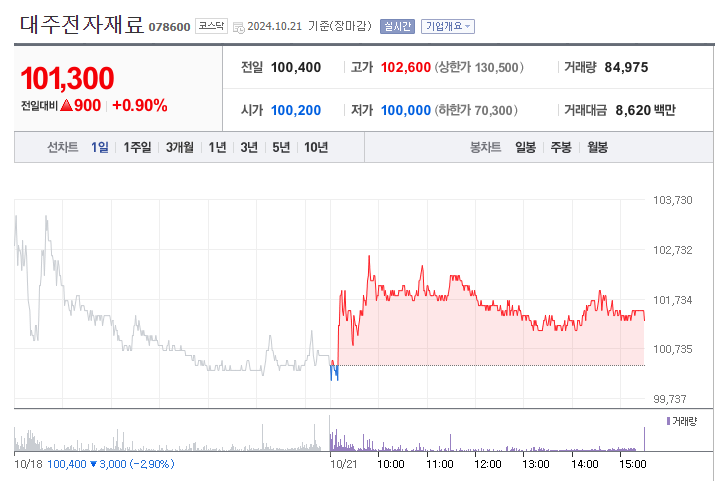Image resolution: width=715 pixels, height=481 pixels.
Task: Click the red up-triangle change icon
Action: click(x=67, y=105)
